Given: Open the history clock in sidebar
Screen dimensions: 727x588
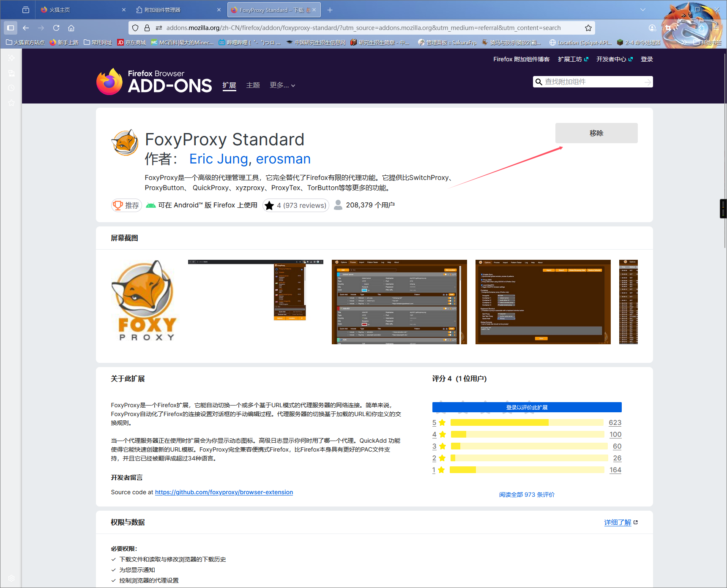Looking at the screenshot, I should [11, 88].
